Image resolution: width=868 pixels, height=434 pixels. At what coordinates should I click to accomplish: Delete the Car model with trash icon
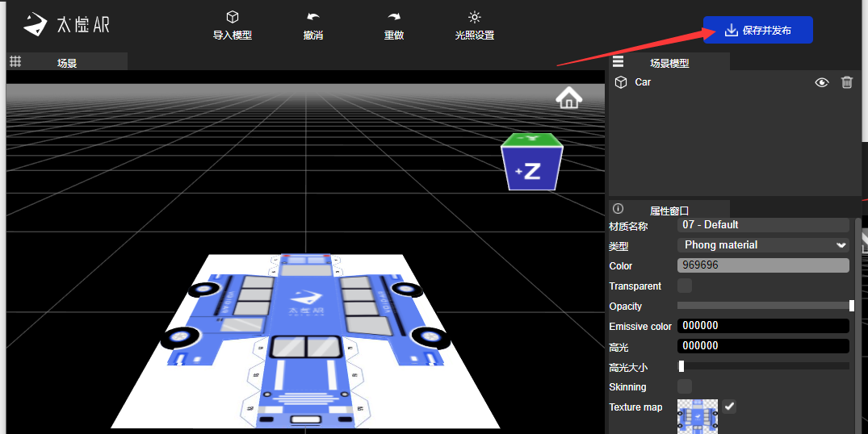[x=846, y=82]
